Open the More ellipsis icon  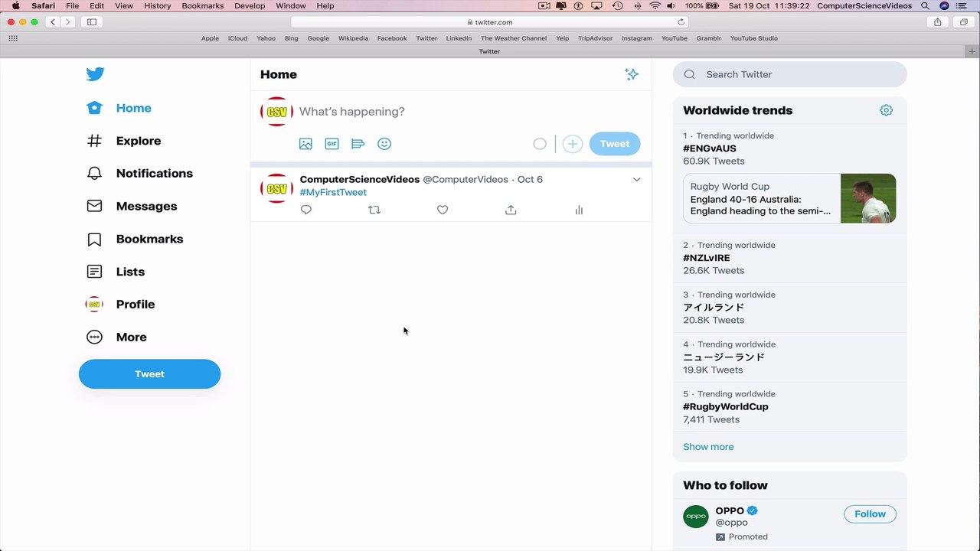click(x=94, y=337)
